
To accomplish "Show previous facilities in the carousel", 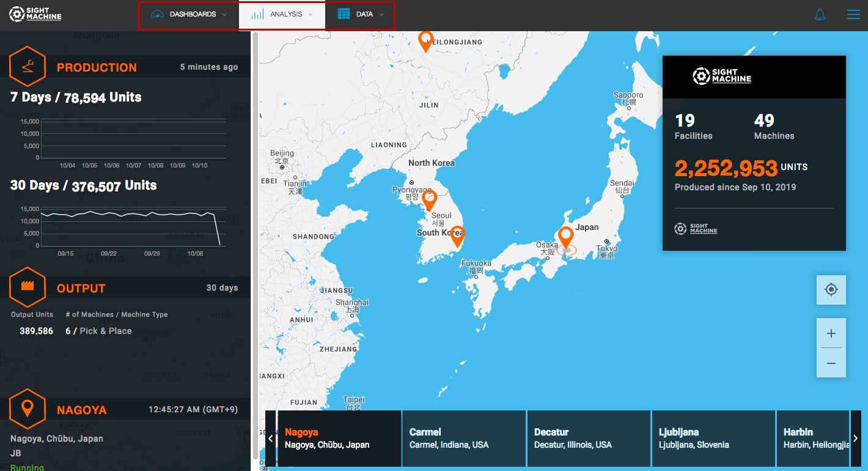I will click(x=271, y=439).
